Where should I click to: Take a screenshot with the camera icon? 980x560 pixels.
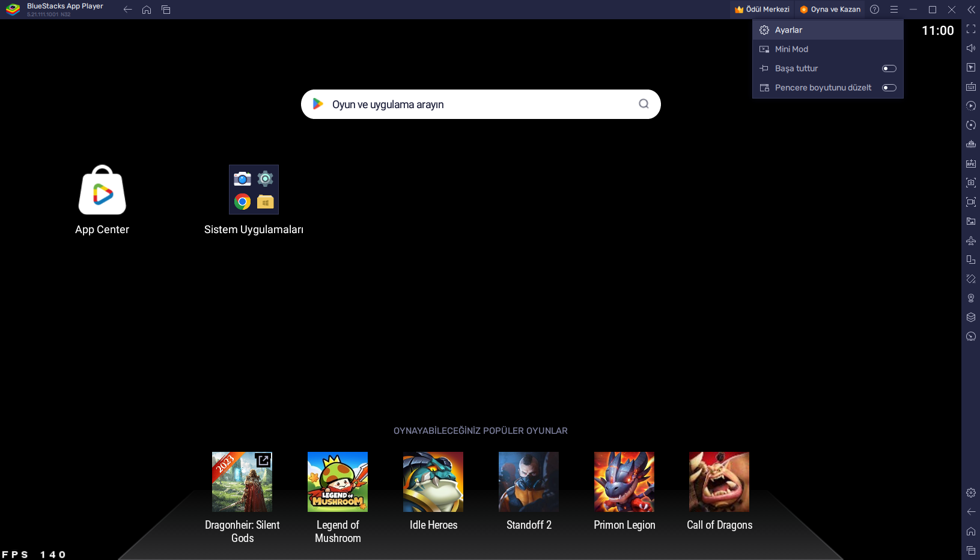pyautogui.click(x=970, y=183)
